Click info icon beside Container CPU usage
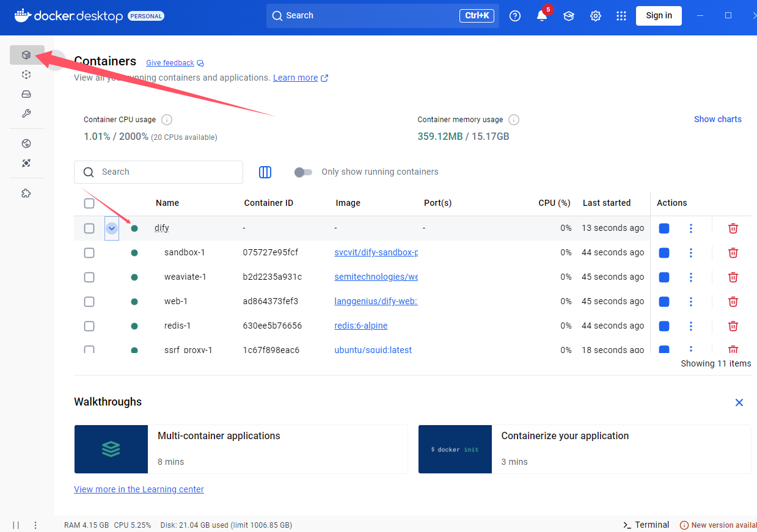 point(167,120)
